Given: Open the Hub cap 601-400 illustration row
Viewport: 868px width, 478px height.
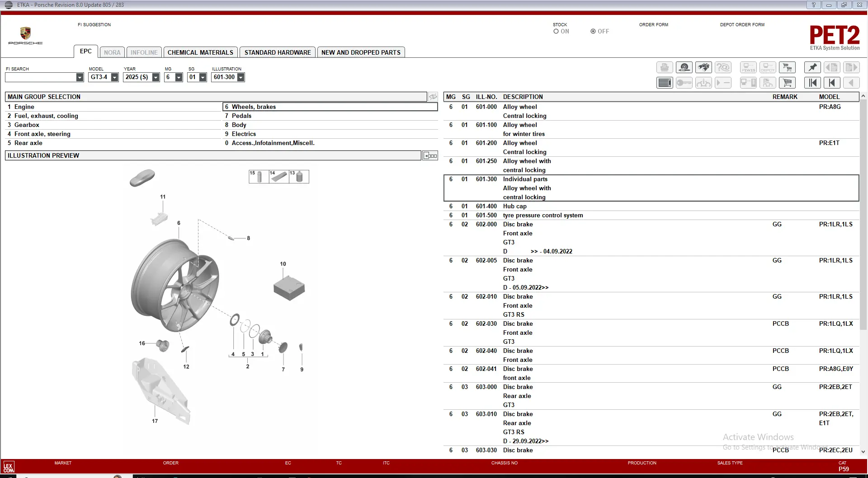Looking at the screenshot, I should pos(514,206).
